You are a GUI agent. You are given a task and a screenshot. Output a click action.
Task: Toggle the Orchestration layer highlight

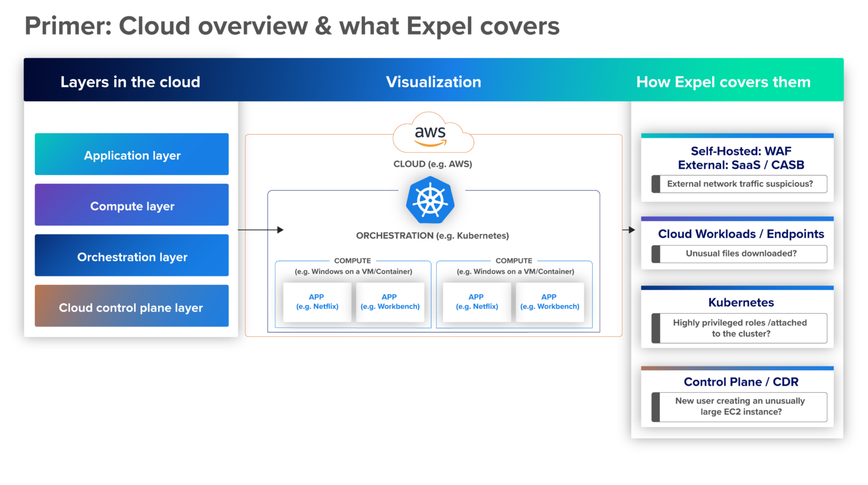[132, 256]
